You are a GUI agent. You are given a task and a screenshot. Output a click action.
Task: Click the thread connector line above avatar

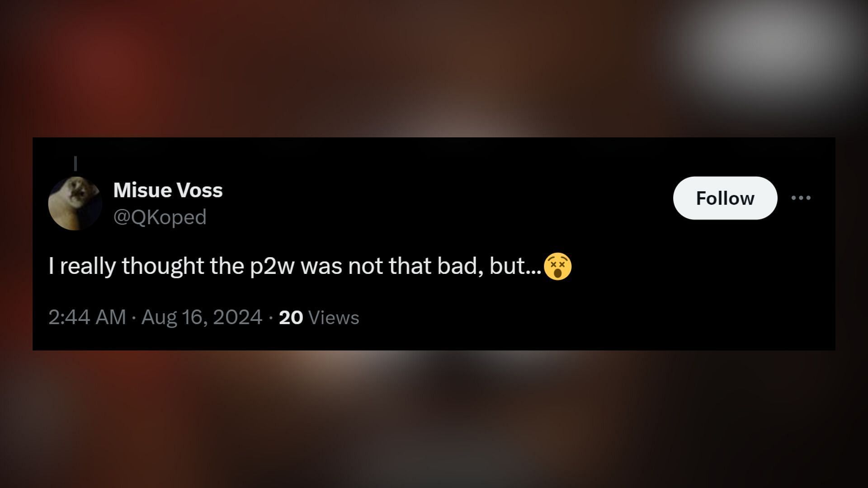click(x=75, y=163)
